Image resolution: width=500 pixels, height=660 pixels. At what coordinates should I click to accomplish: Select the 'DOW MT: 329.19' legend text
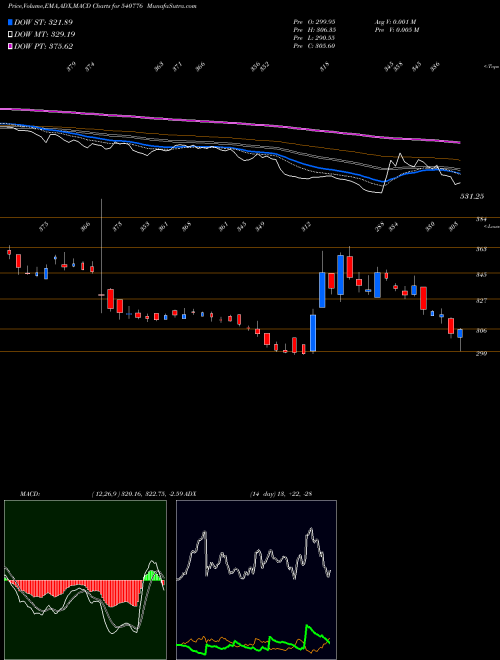pyautogui.click(x=45, y=34)
